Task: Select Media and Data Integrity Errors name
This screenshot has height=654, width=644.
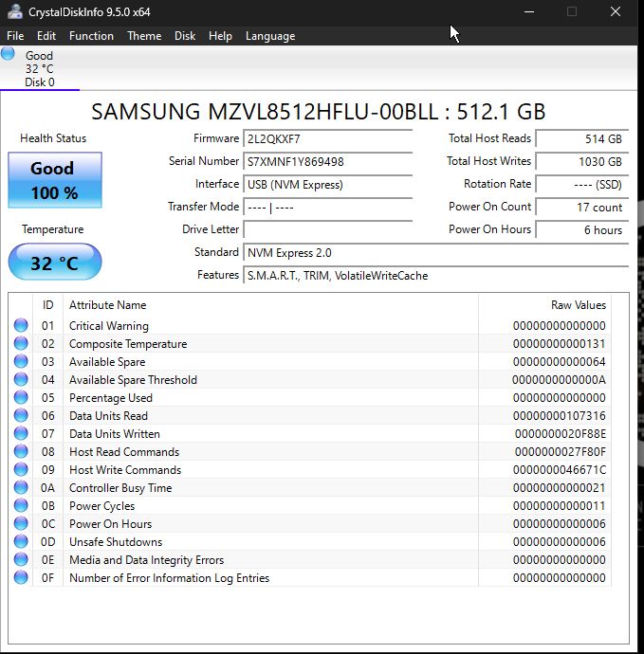Action: (x=146, y=560)
